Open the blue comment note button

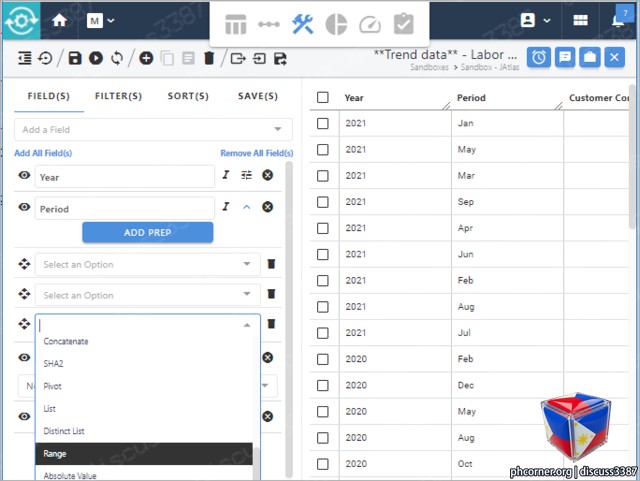point(565,57)
